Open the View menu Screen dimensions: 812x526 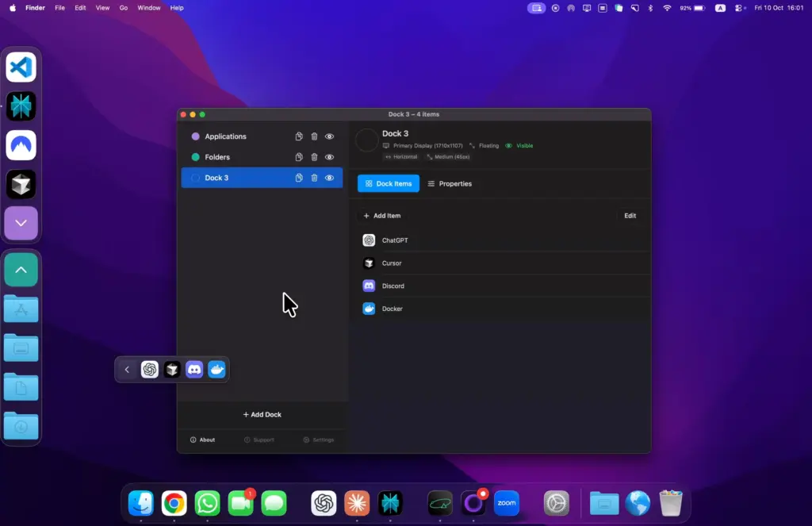pyautogui.click(x=102, y=8)
